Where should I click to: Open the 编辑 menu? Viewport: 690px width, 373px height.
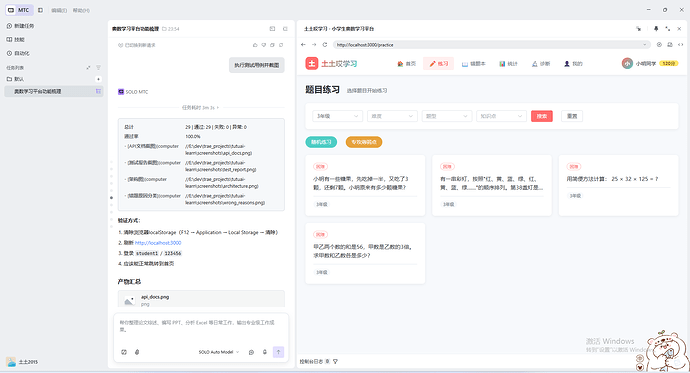pos(59,10)
